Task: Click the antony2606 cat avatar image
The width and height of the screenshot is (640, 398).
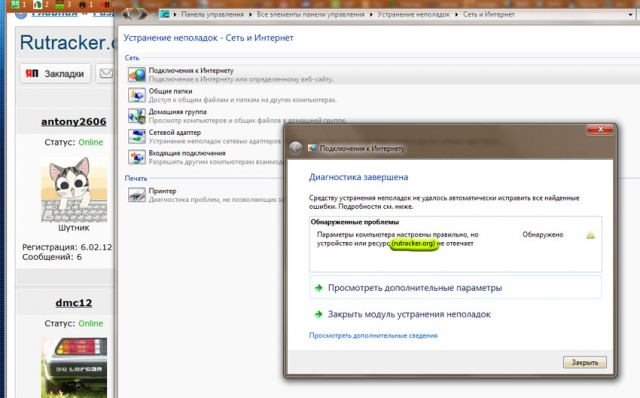Action: pyautogui.click(x=74, y=190)
